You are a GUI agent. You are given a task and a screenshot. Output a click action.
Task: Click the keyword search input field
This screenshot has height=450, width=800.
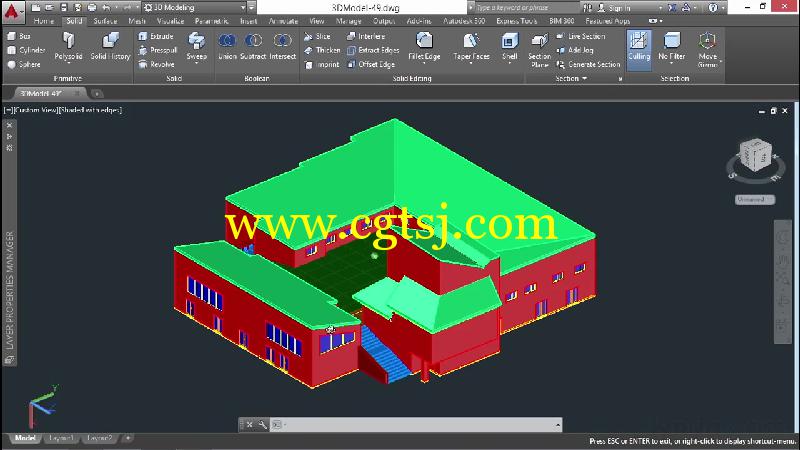coord(527,8)
